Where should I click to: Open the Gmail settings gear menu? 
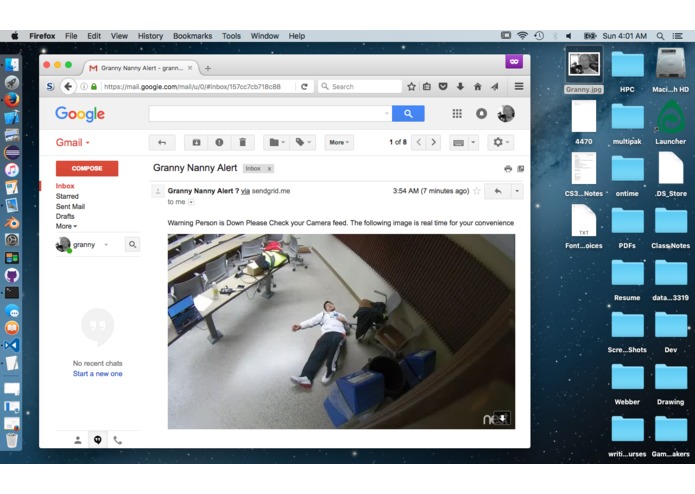click(x=501, y=142)
